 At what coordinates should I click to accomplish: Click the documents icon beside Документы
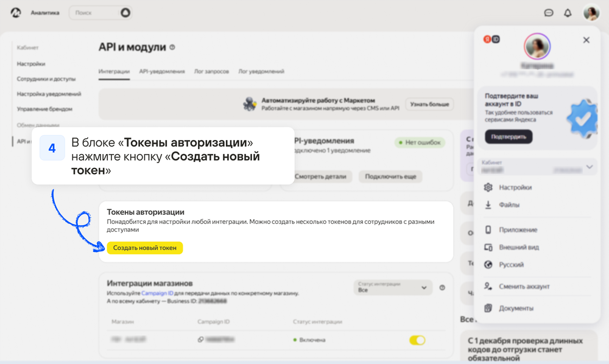pos(488,308)
